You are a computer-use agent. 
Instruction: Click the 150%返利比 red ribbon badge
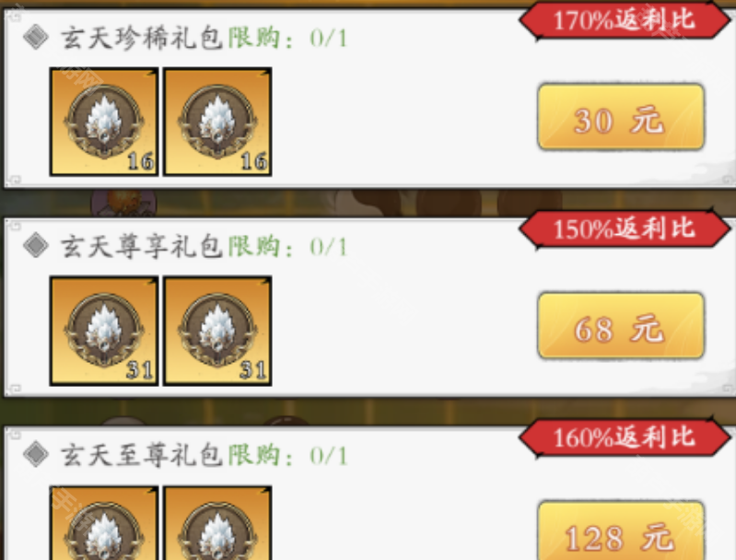[x=625, y=229]
